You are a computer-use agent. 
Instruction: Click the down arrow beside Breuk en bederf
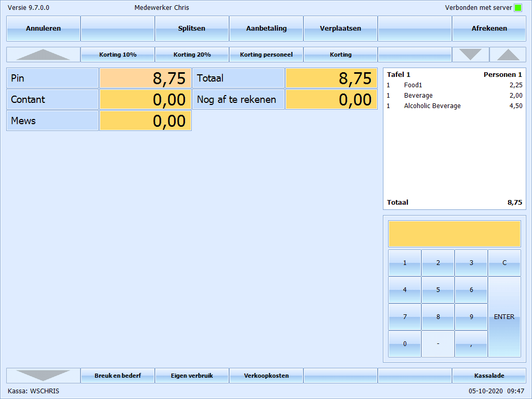[x=43, y=376]
